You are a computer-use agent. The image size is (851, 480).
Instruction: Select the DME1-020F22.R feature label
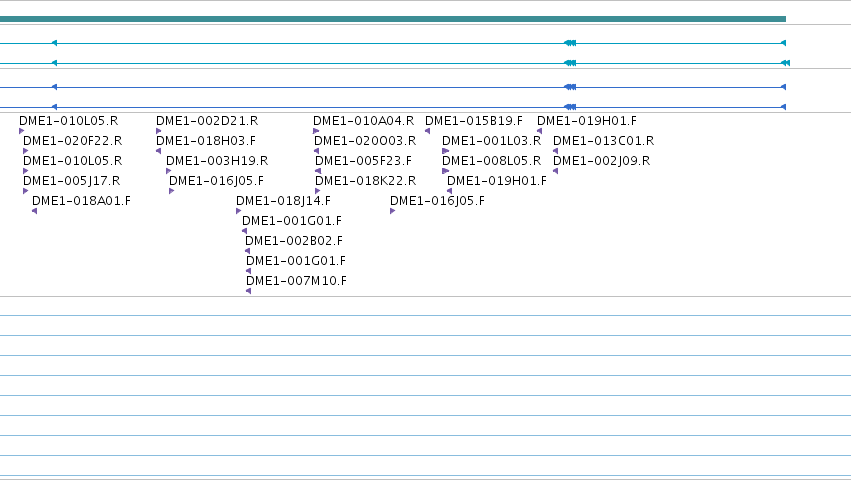click(x=73, y=141)
